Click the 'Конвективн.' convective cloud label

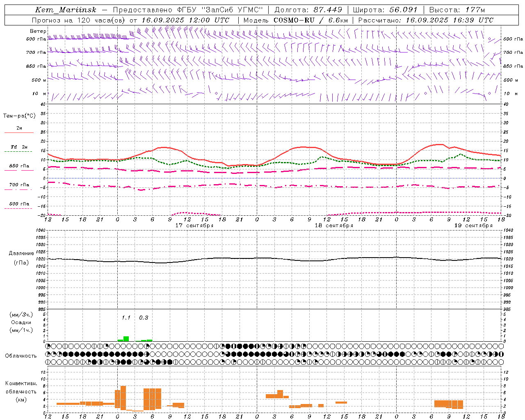[x=21, y=383]
